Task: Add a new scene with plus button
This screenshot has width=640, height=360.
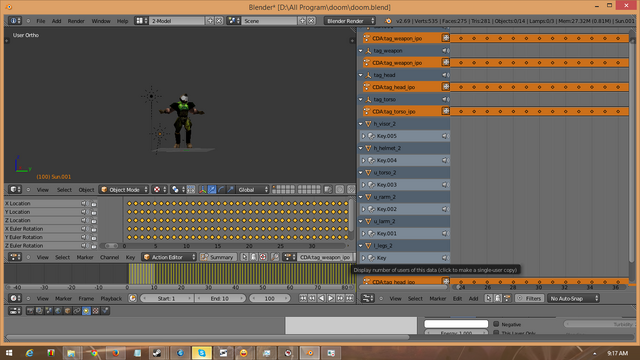Action: tap(302, 20)
